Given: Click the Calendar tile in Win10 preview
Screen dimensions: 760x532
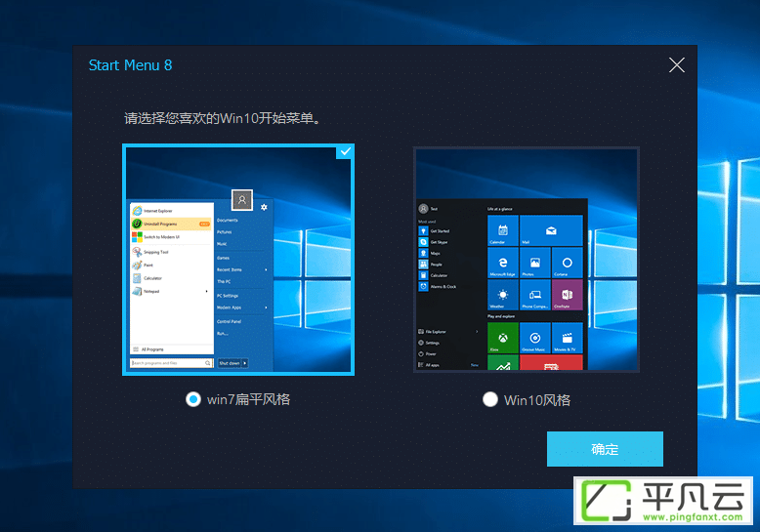Looking at the screenshot, I should tap(503, 230).
